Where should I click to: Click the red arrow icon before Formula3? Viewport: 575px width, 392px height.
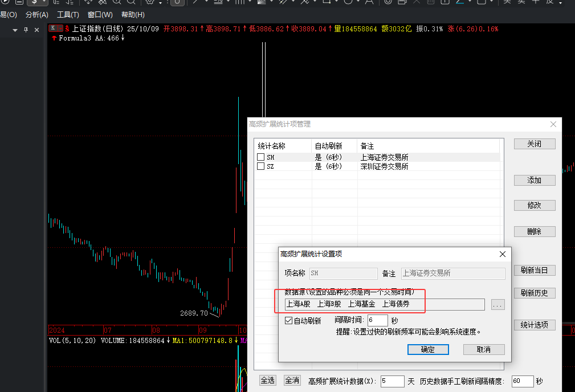[54, 38]
